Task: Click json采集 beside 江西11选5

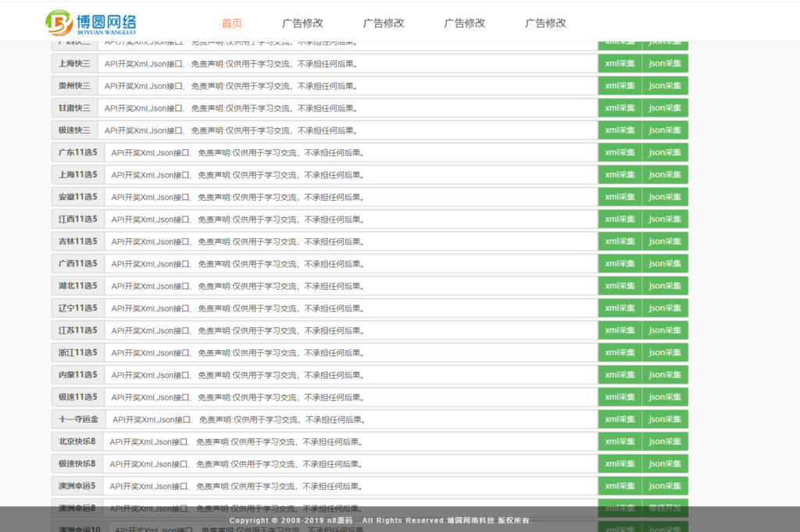Action: (x=665, y=219)
